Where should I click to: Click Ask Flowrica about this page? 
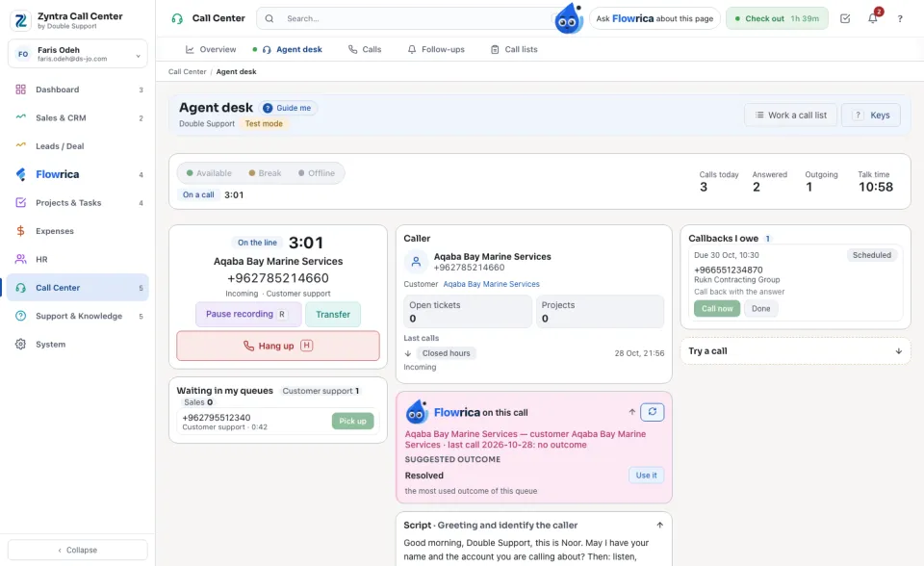pyautogui.click(x=654, y=18)
